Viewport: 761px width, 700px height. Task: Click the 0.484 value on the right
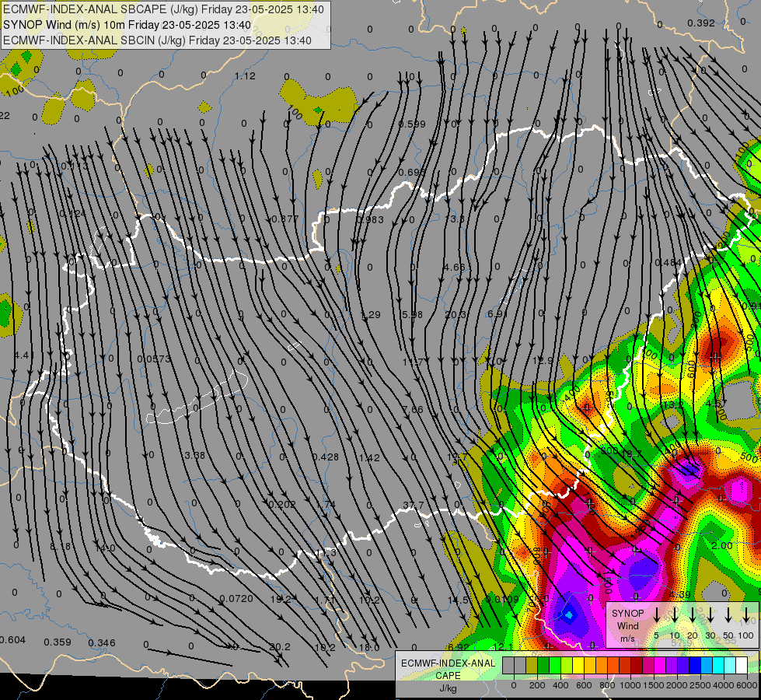[x=668, y=263]
